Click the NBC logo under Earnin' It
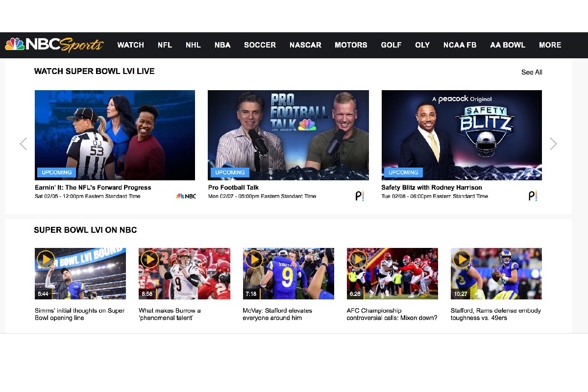Screen dimensions: 588x392 [186, 196]
